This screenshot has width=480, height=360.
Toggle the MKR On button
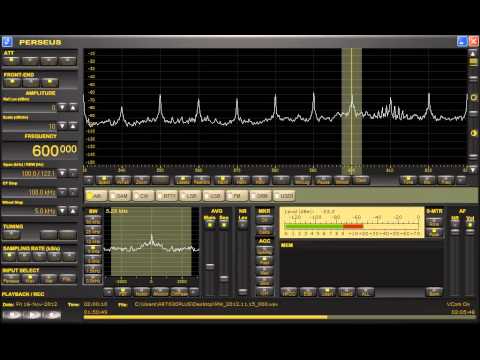coord(264,220)
